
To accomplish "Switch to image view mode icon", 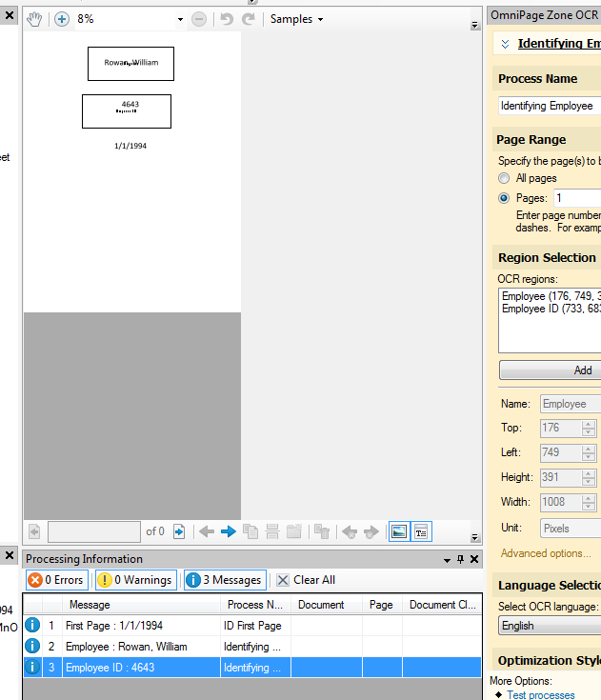I will pos(399,531).
